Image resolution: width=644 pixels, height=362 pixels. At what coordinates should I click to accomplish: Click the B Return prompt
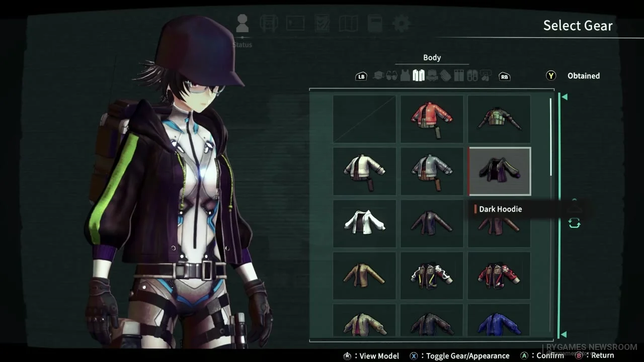594,355
